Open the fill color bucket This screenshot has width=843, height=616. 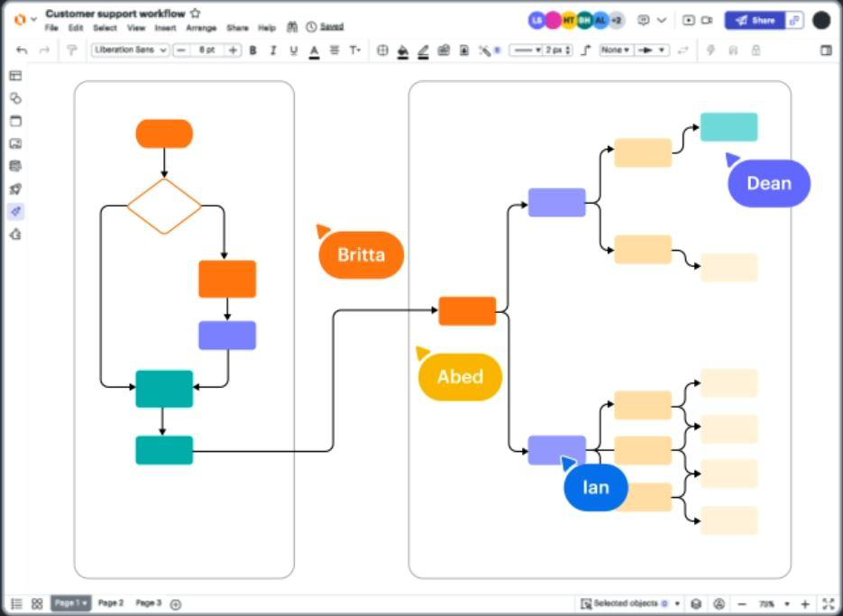(x=403, y=51)
